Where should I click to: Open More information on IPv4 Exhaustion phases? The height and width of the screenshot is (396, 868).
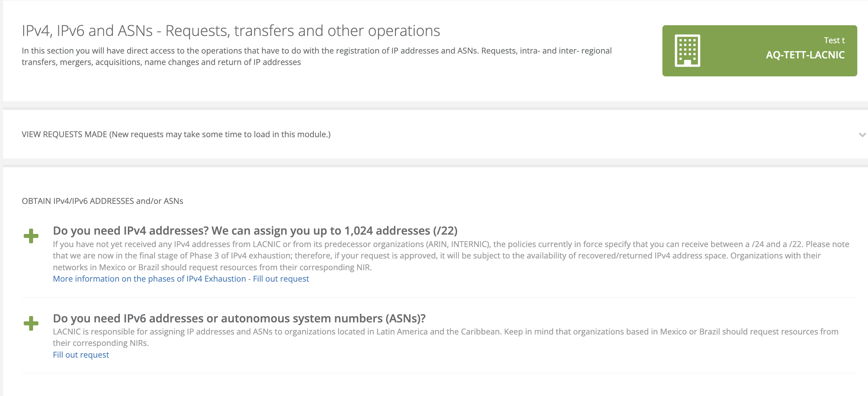point(149,279)
